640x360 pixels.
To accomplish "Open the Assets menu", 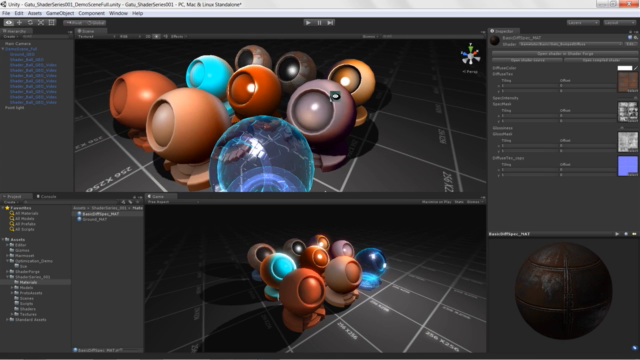I will click(x=35, y=13).
